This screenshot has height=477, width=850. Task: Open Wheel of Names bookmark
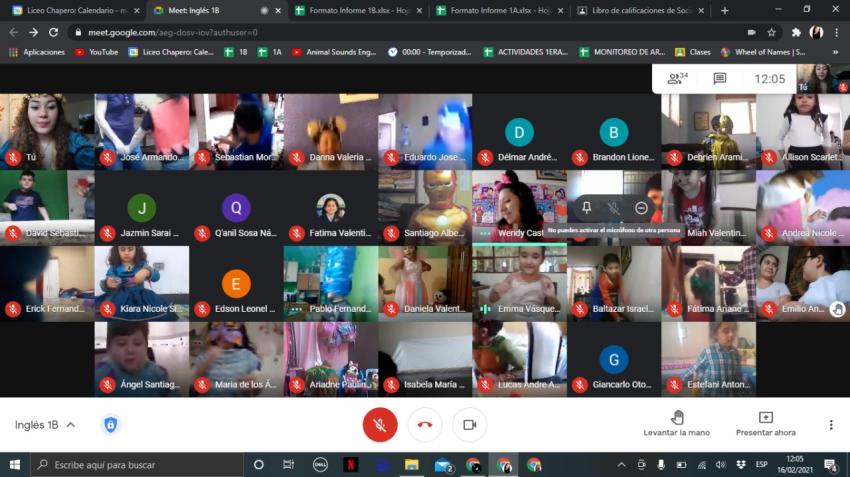point(763,52)
